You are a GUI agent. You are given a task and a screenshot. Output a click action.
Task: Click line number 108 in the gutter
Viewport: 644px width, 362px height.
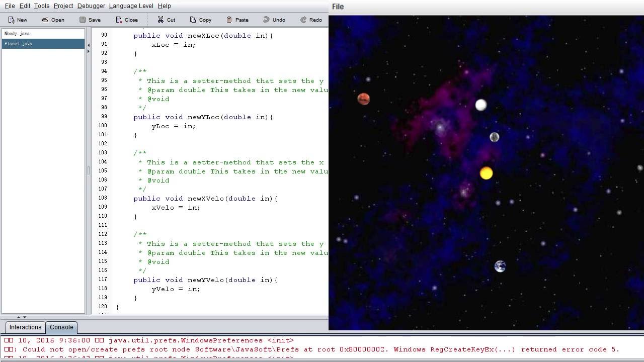click(103, 198)
